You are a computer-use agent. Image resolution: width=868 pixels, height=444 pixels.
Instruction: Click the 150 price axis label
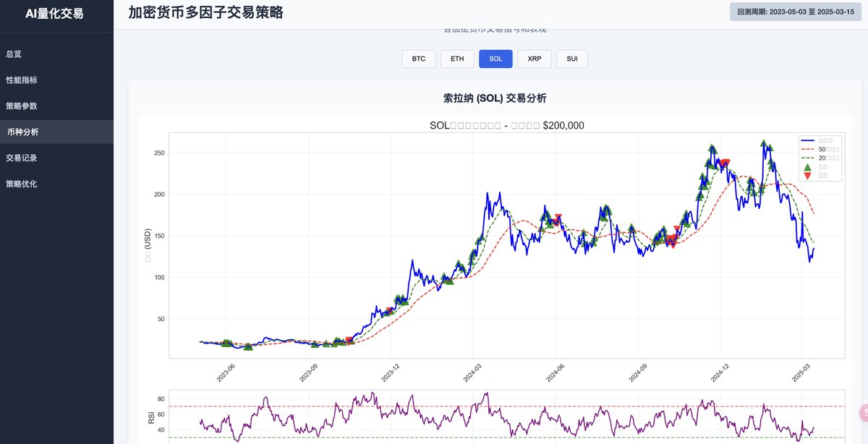[158, 236]
